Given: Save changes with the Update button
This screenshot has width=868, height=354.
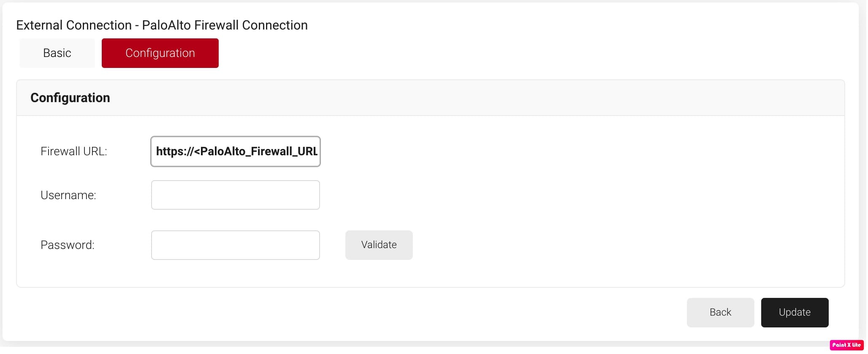Looking at the screenshot, I should coord(795,313).
